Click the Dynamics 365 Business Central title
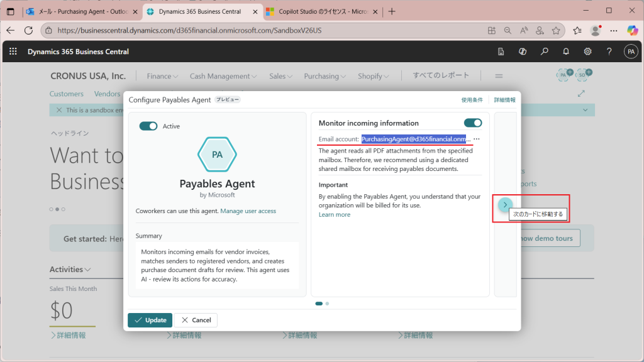 click(x=78, y=52)
